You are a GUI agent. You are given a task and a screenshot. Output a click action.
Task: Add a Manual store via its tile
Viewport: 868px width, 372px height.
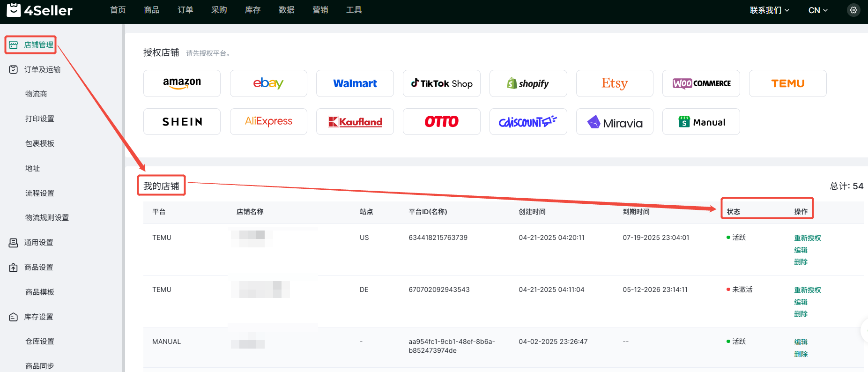pos(701,122)
